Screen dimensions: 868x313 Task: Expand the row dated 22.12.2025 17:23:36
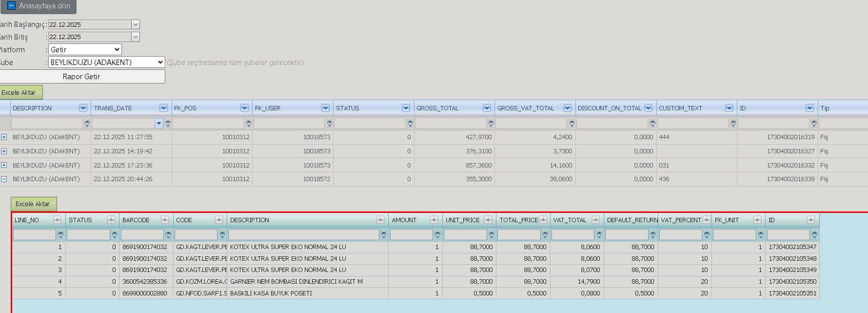[x=4, y=165]
